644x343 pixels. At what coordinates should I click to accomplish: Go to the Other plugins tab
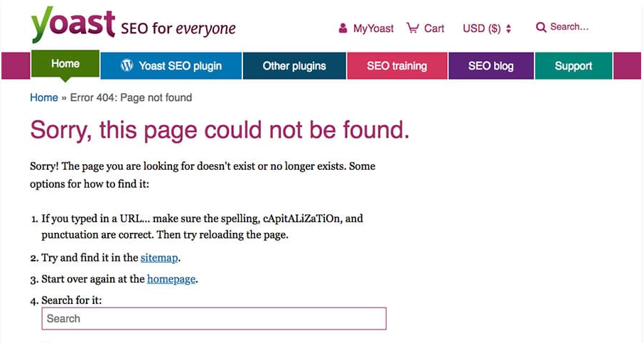294,66
